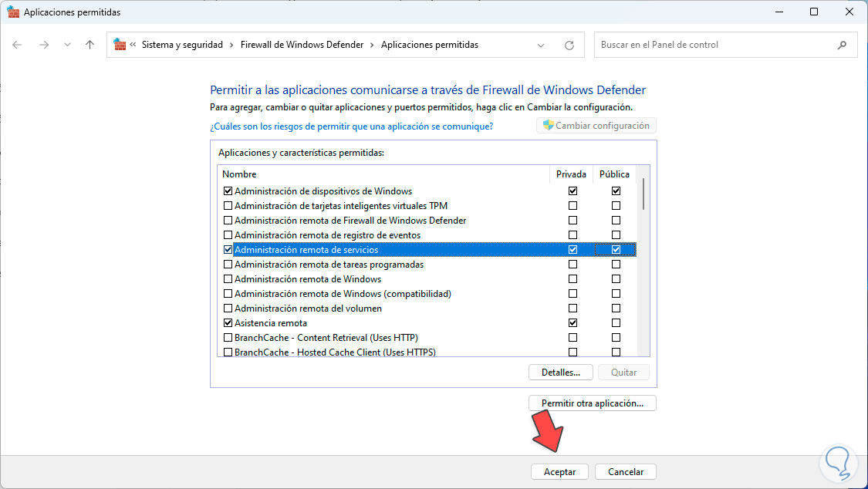Open recent locations chevron
Image resolution: width=868 pixels, height=489 pixels.
pos(67,45)
